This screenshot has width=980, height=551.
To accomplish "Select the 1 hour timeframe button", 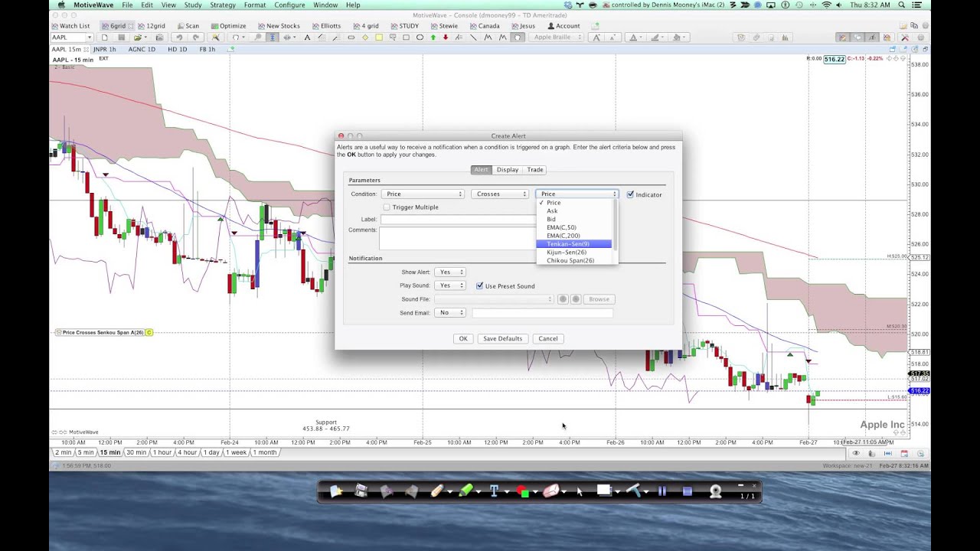I will click(x=162, y=452).
